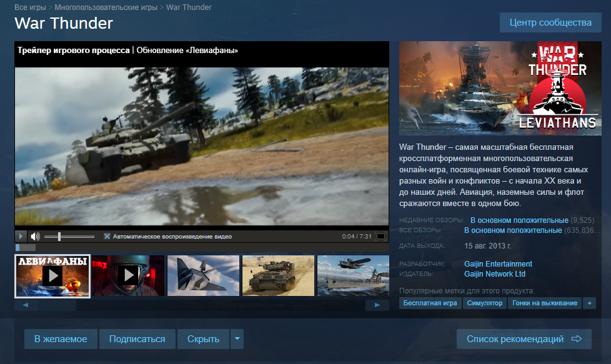Open recent reviews «В основном положительные»
The width and height of the screenshot is (611, 364).
click(x=519, y=220)
